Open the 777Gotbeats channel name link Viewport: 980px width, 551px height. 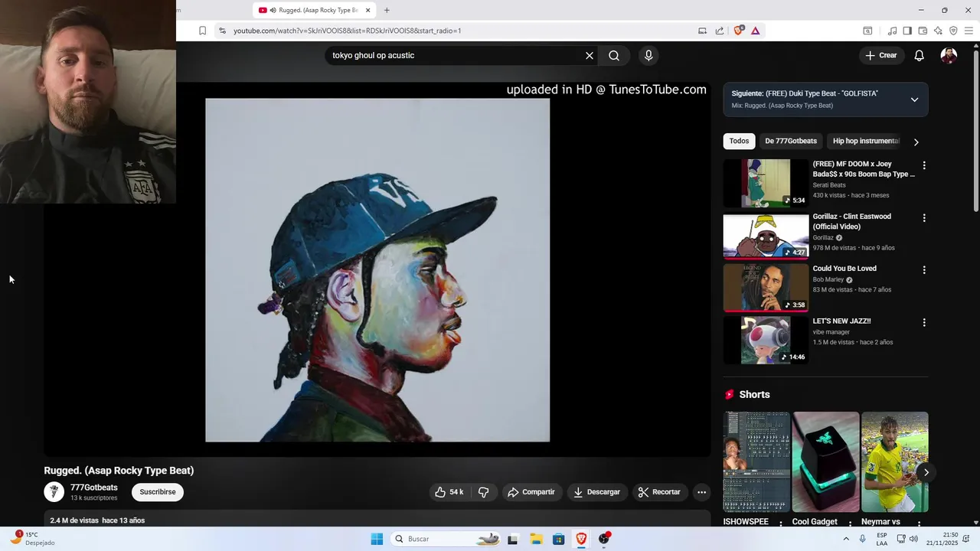pos(94,487)
